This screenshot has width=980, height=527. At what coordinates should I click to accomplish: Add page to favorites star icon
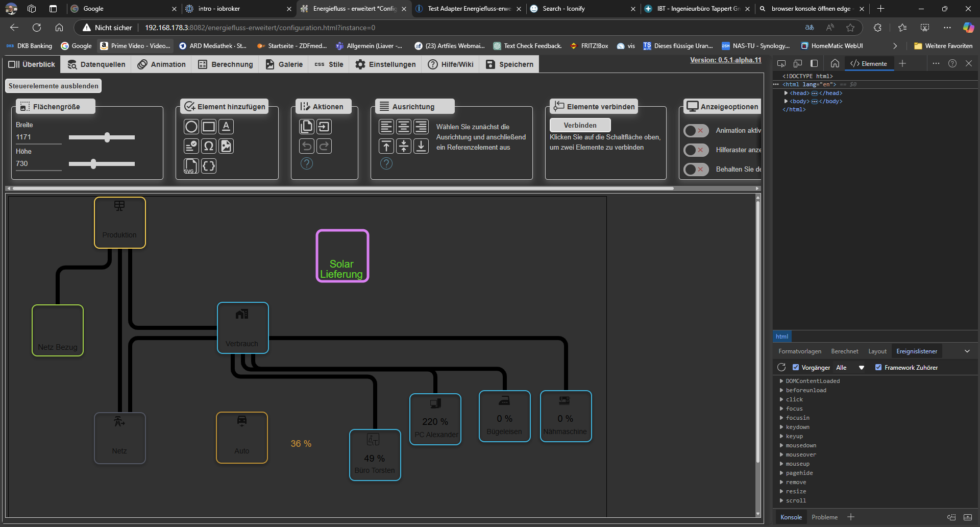pyautogui.click(x=850, y=28)
